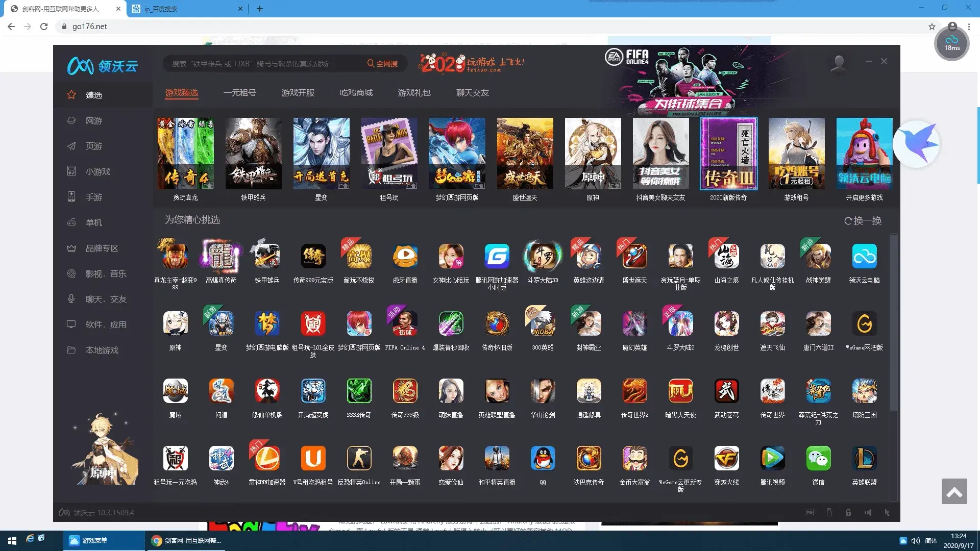Open 游戏菜单 in the taskbar

(104, 540)
